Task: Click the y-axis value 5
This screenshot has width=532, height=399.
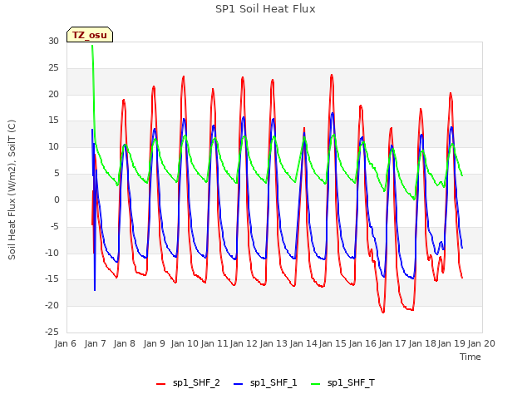Action: click(x=57, y=174)
